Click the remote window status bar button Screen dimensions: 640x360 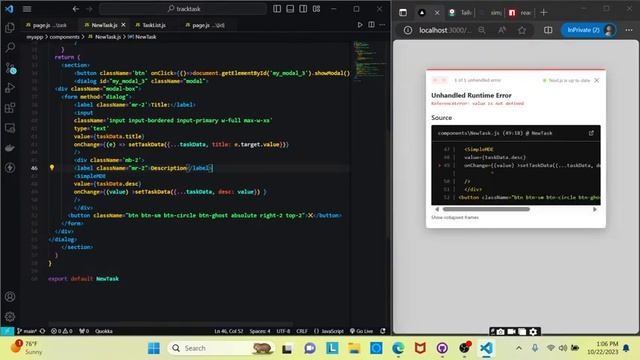[x=7, y=331]
